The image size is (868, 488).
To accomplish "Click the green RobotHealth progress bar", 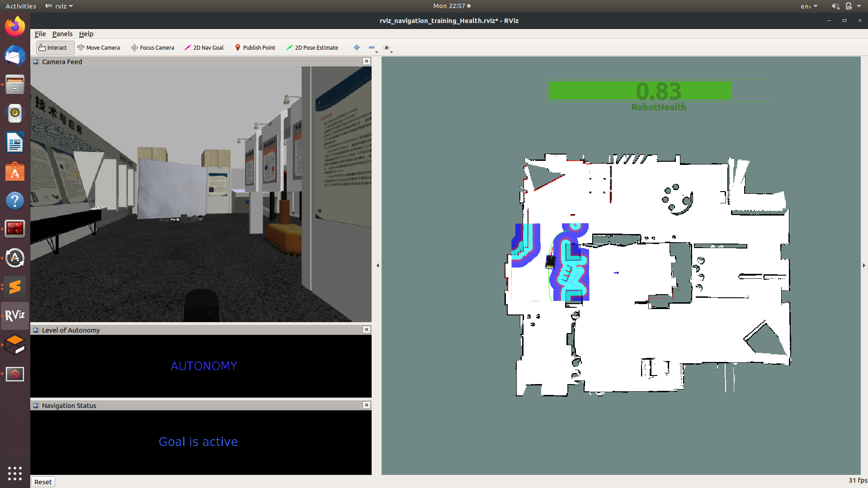I will point(640,90).
